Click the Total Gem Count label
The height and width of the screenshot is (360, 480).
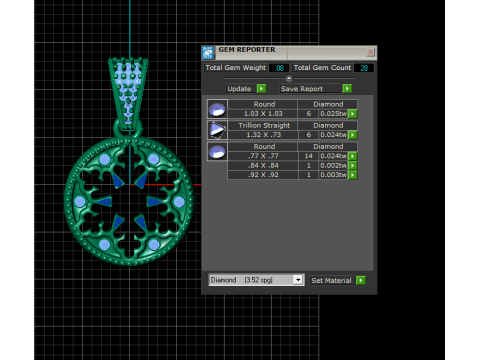tap(322, 68)
